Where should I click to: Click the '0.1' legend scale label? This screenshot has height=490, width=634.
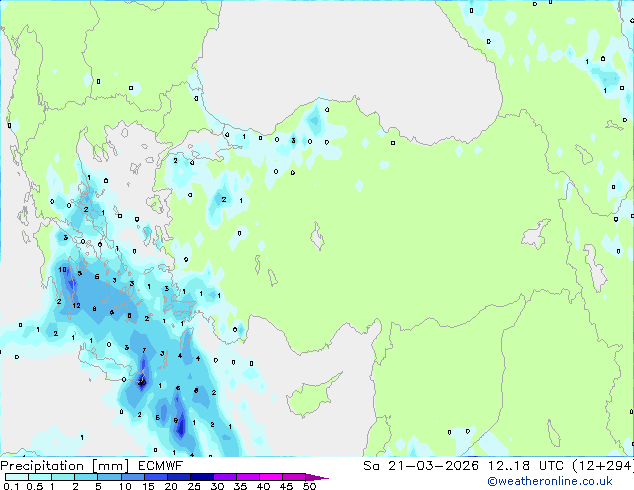pos(11,486)
